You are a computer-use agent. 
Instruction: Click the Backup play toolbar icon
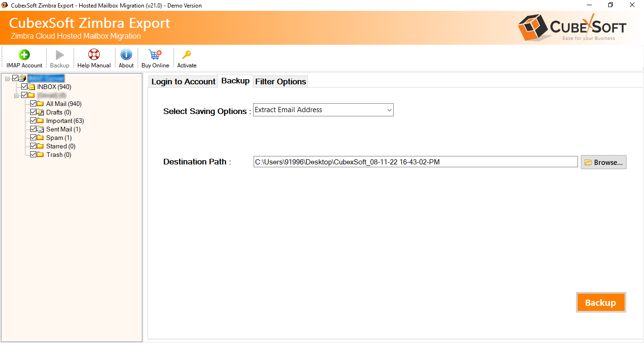pyautogui.click(x=59, y=55)
